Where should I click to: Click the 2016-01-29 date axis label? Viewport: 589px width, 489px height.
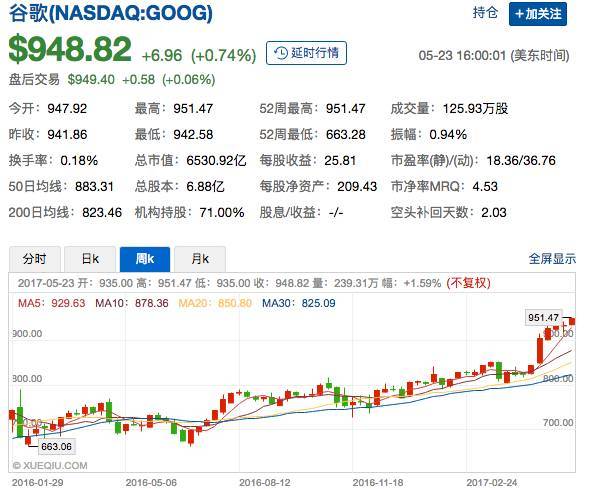tap(38, 483)
